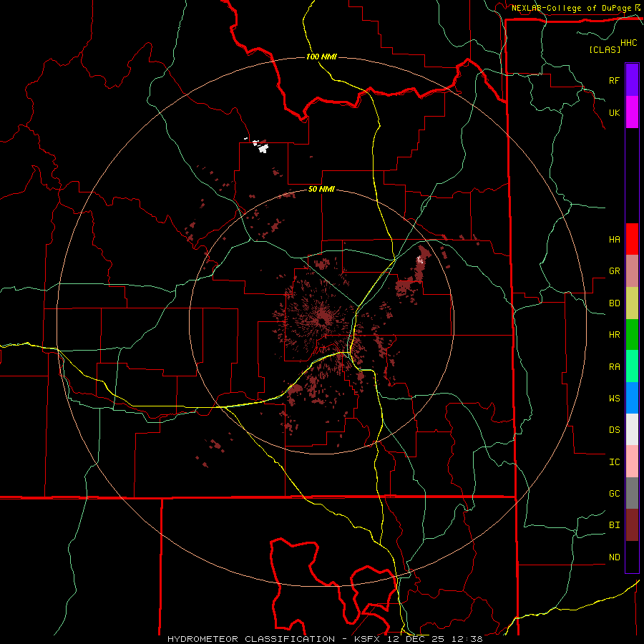The image size is (644, 644).
Task: Click the dark red BI legend swatch
Action: point(632,525)
